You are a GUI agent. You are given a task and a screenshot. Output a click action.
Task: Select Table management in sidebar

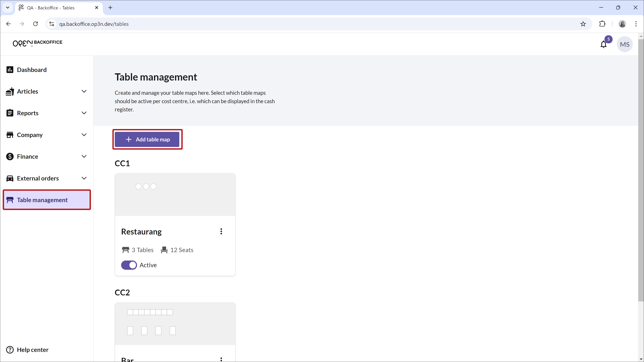47,200
